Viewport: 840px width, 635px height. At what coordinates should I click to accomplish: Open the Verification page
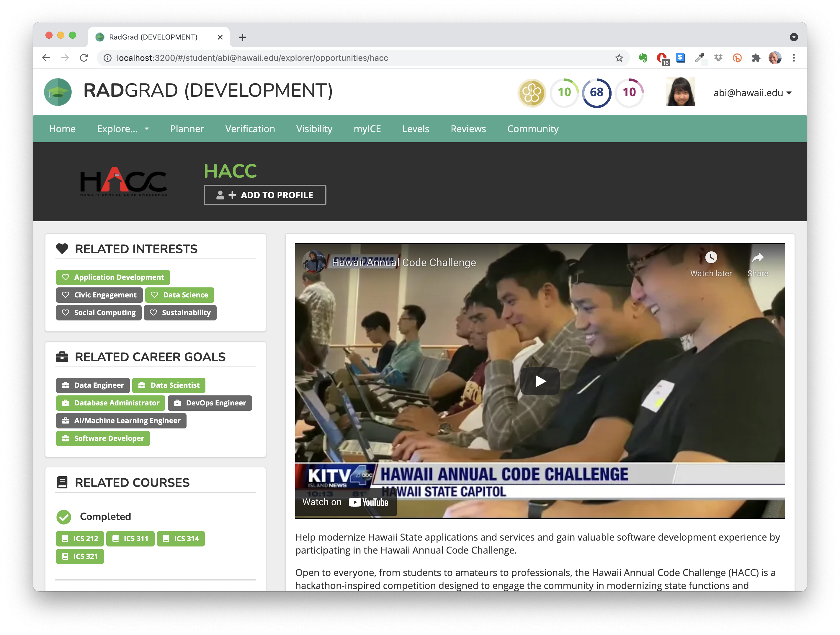click(250, 129)
